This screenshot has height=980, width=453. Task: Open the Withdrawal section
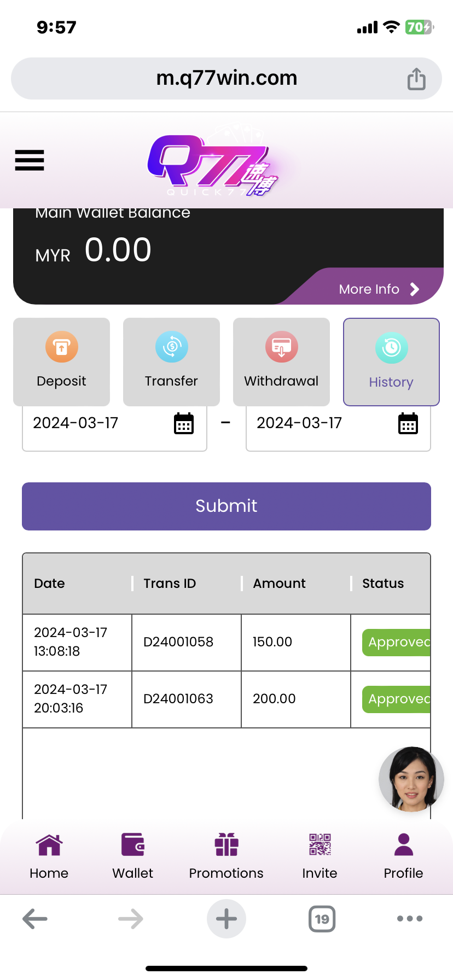point(281,361)
